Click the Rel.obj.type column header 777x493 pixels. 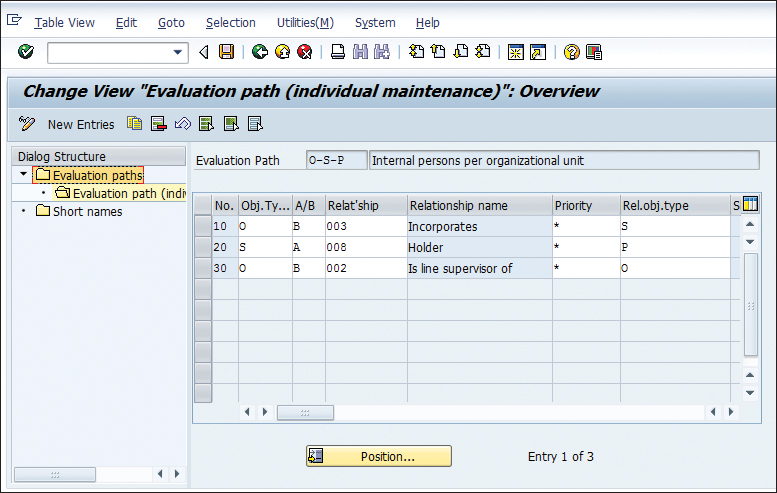pos(675,205)
